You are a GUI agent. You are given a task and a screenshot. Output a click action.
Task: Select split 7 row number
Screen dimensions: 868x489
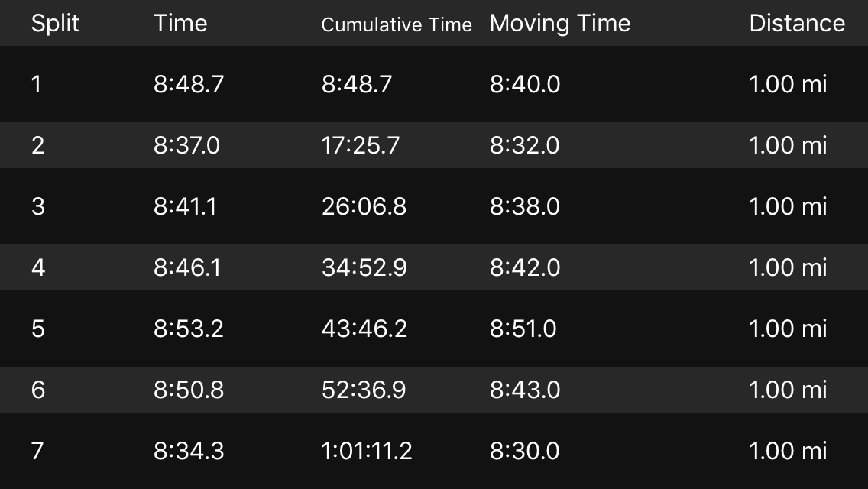38,451
